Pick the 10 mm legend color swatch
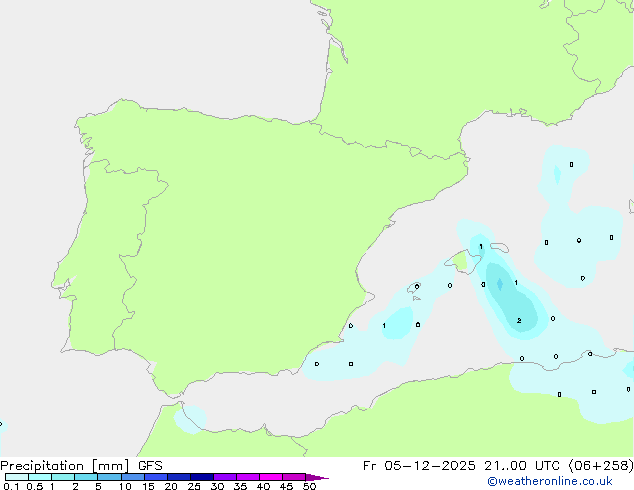This screenshot has height=490, width=634. tap(133, 477)
